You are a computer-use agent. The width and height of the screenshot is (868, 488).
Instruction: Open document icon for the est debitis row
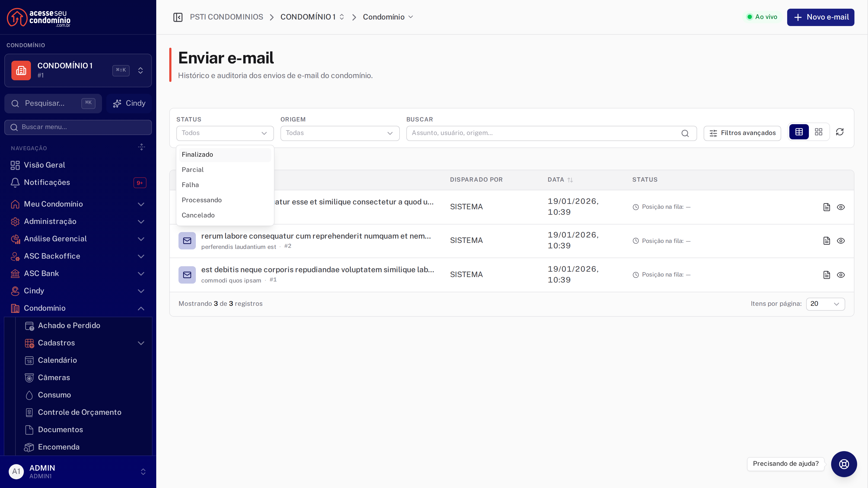pyautogui.click(x=826, y=275)
